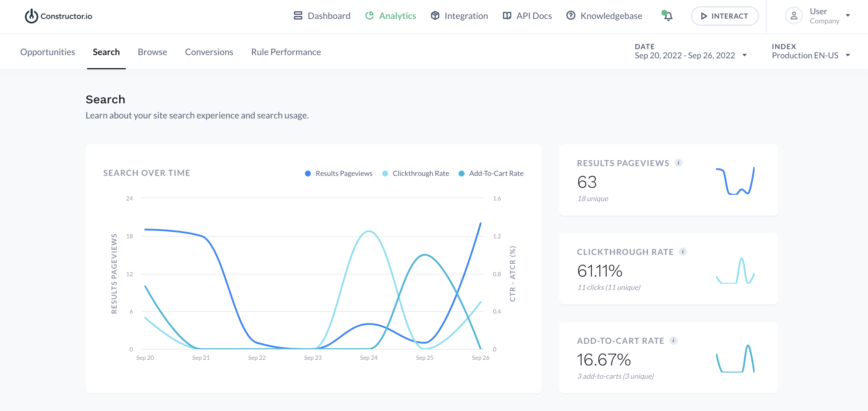Click the Sep 24 axis label
This screenshot has height=411, width=868.
[369, 358]
